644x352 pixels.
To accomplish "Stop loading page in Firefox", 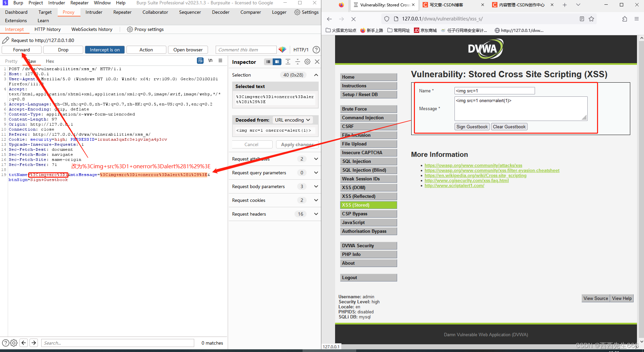I will tap(354, 19).
